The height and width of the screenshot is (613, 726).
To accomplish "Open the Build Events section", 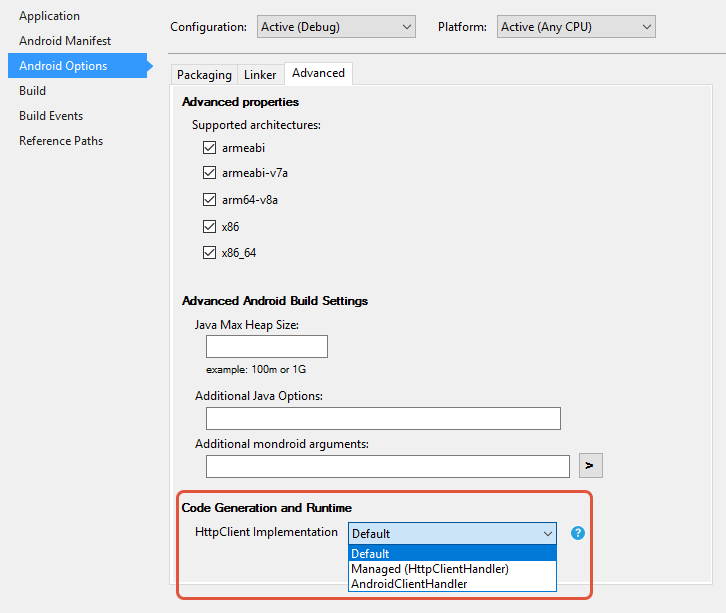I will 51,116.
